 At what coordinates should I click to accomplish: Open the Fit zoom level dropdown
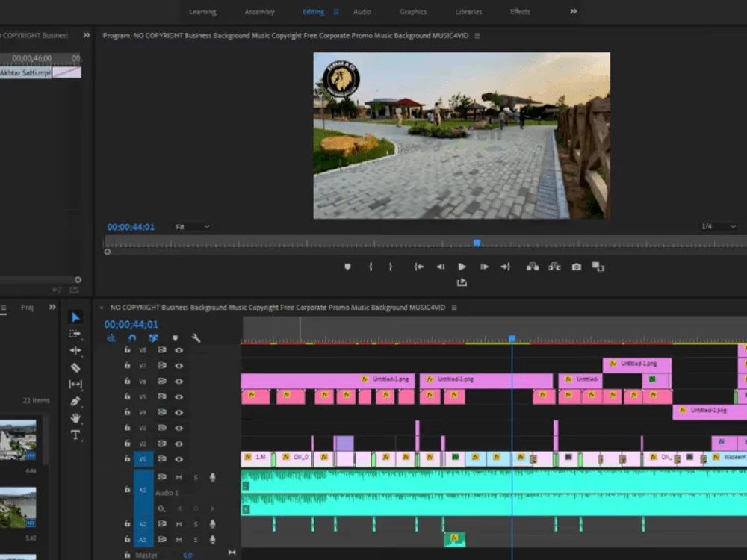(192, 227)
